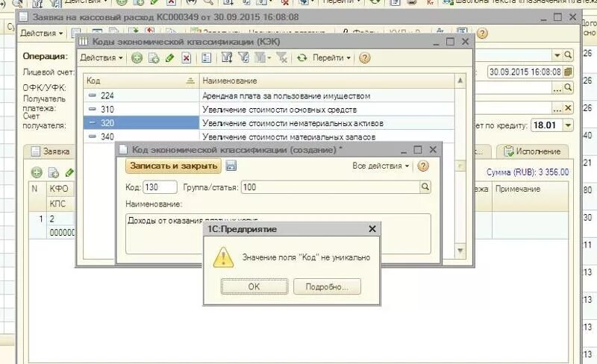Expand the 18.01 credit account dropdown
Viewport: 597px width, 364px height.
(x=568, y=125)
